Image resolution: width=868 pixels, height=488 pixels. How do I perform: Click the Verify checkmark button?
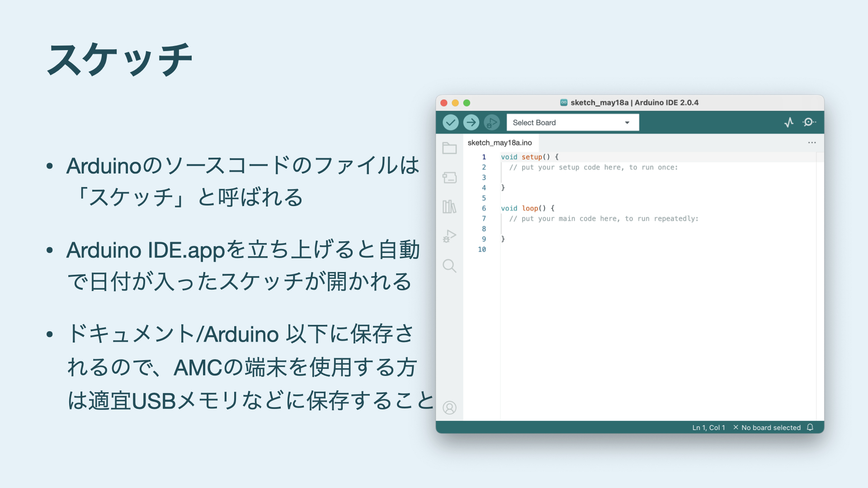(x=450, y=122)
